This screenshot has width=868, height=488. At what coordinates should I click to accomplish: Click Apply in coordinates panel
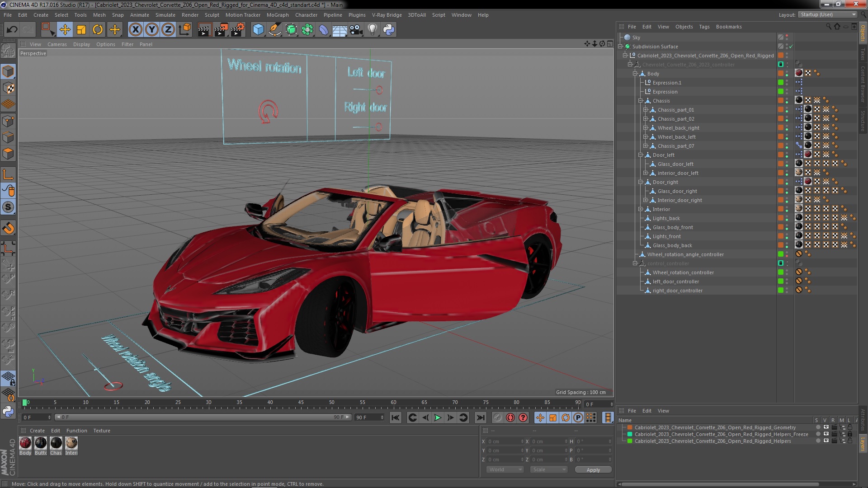point(593,470)
